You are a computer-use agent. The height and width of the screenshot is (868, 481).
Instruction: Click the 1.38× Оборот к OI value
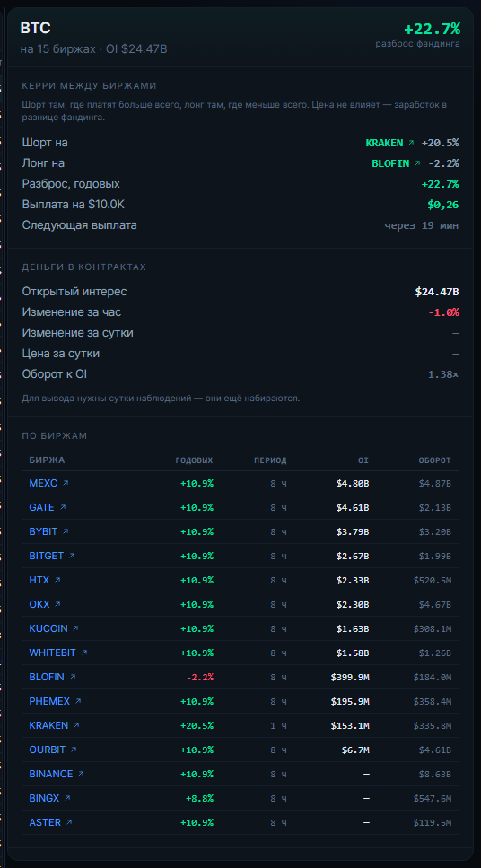(443, 375)
